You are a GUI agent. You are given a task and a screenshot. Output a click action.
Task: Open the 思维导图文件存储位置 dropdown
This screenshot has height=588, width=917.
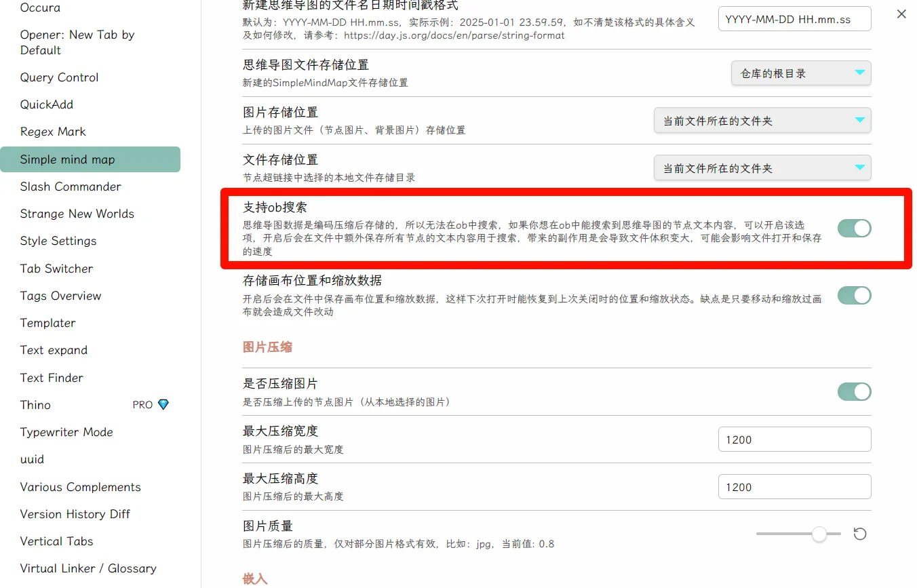[800, 73]
